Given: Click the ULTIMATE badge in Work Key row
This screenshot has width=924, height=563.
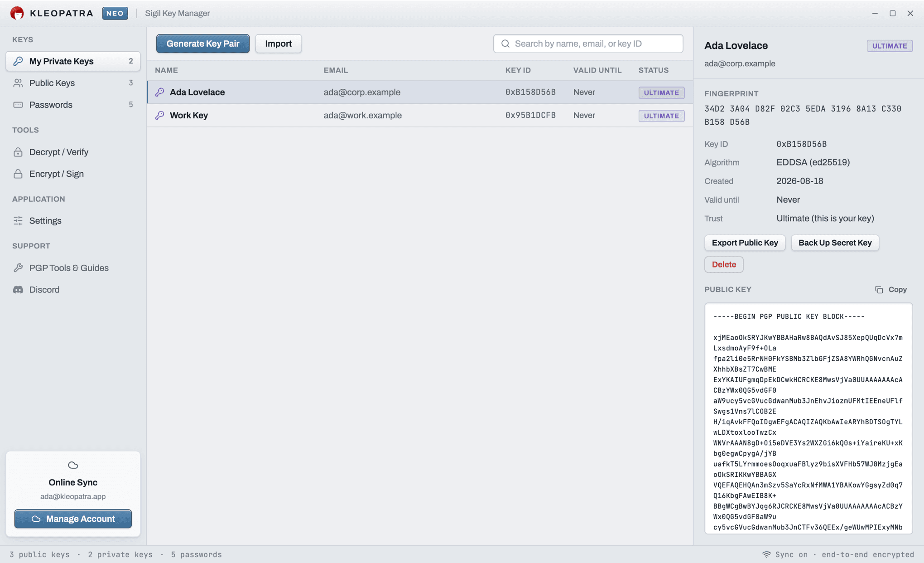Looking at the screenshot, I should click(x=661, y=116).
